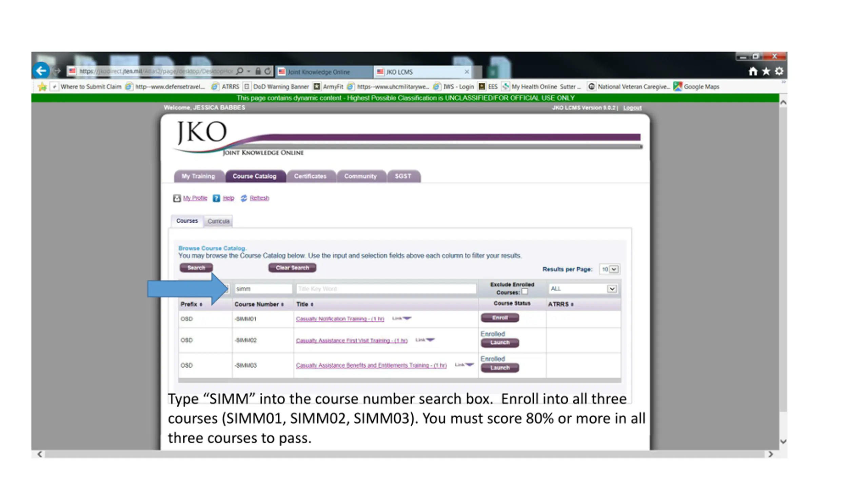The width and height of the screenshot is (868, 488).
Task: Toggle Exclude Enrolled Courses checkbox
Action: click(x=525, y=291)
